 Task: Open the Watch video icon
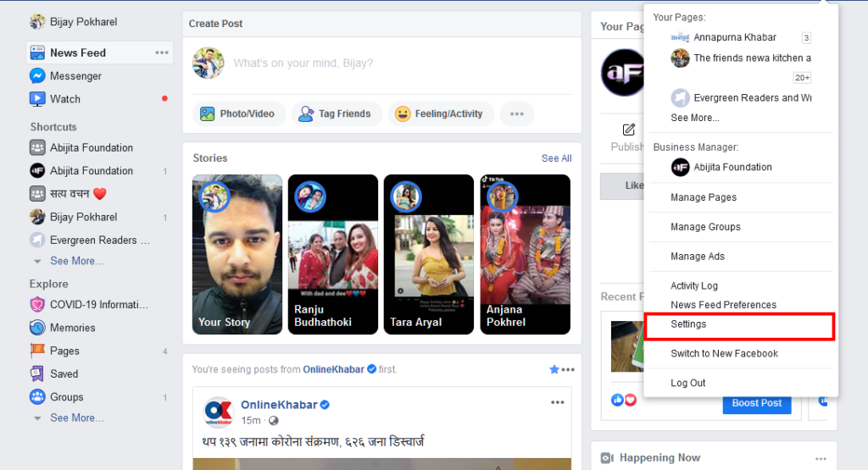[37, 99]
